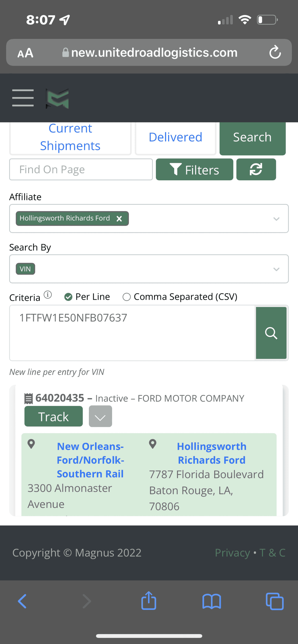
Task: Tap the refresh results sync button
Action: coord(256,169)
